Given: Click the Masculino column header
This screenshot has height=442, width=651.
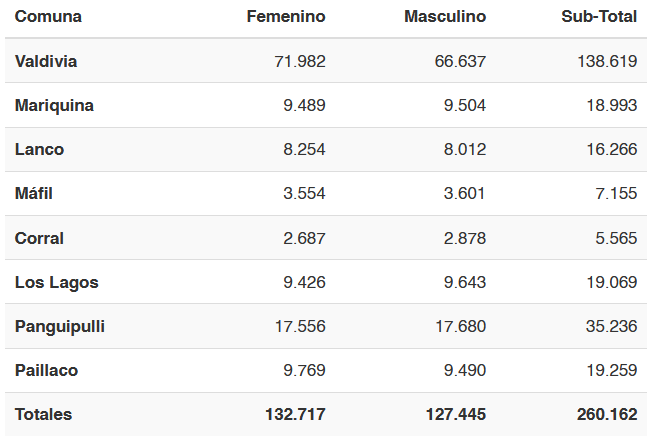Looking at the screenshot, I should [445, 17].
